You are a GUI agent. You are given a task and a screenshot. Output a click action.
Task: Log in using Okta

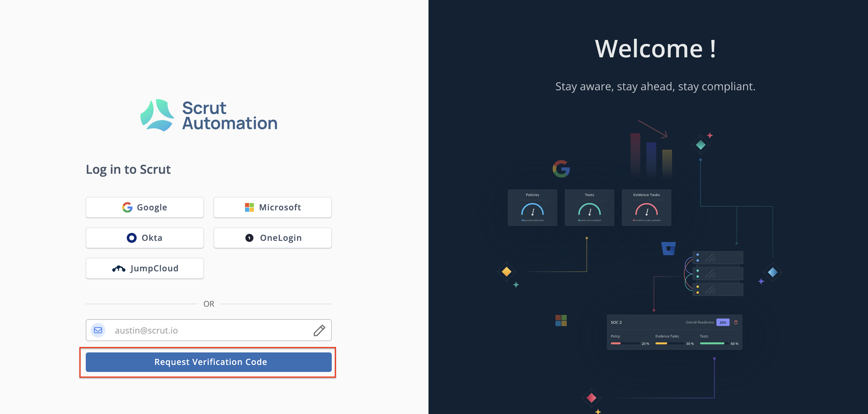[145, 238]
